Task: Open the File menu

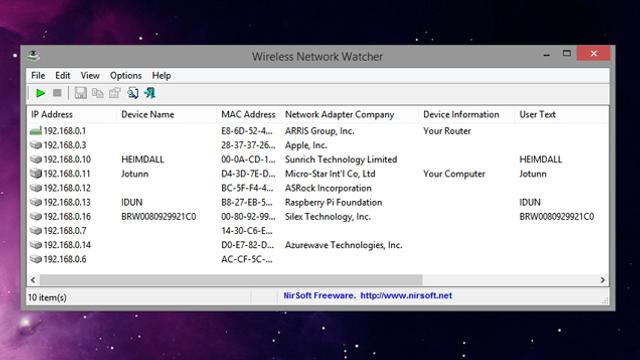Action: (38, 76)
